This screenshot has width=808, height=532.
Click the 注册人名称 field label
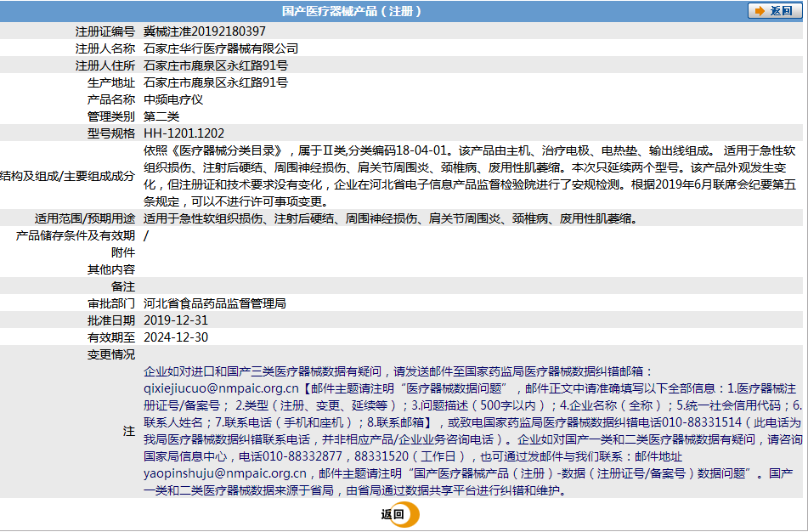pos(105,48)
